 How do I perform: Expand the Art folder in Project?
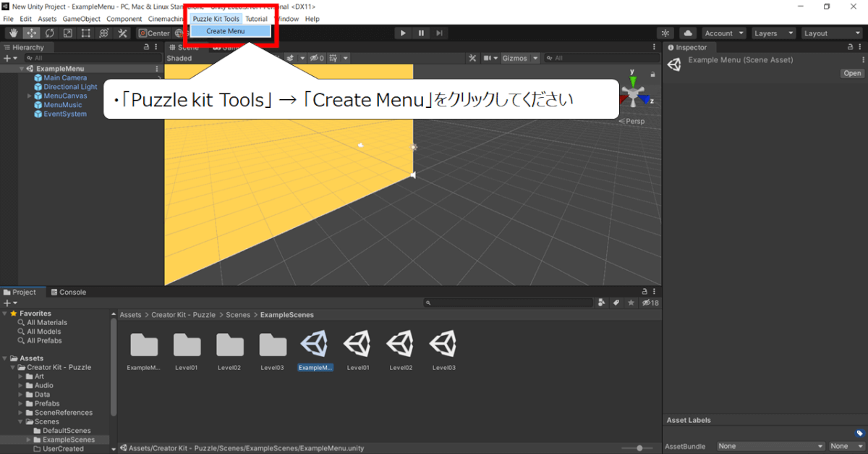20,377
